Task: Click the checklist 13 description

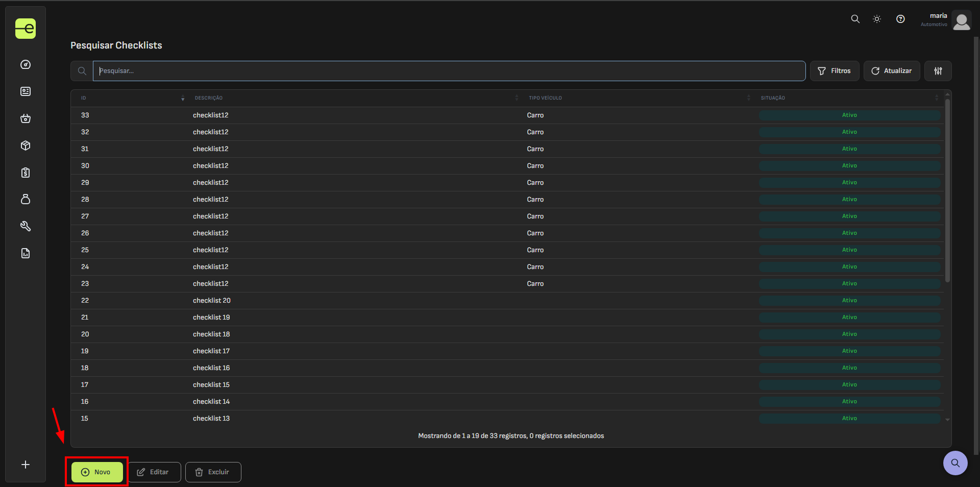Action: [211, 419]
